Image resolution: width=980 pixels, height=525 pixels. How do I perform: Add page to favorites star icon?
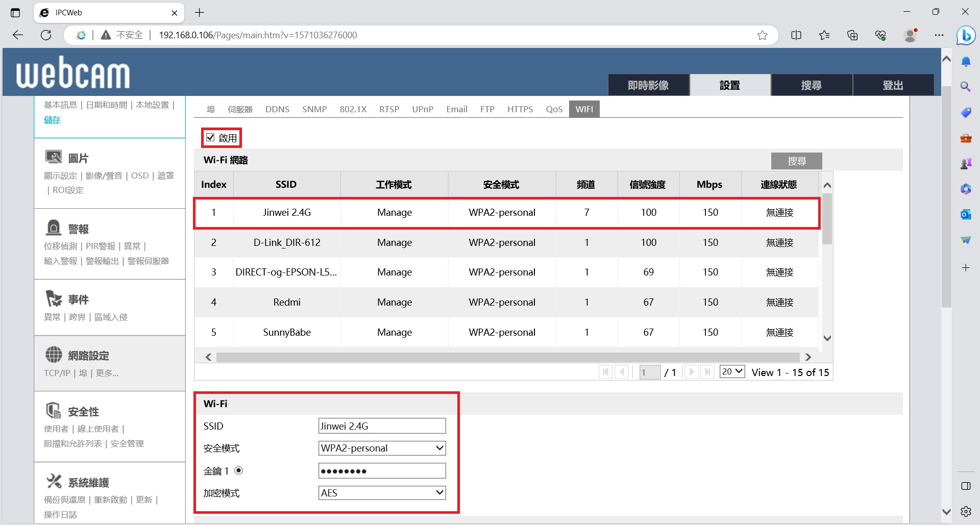pos(762,35)
